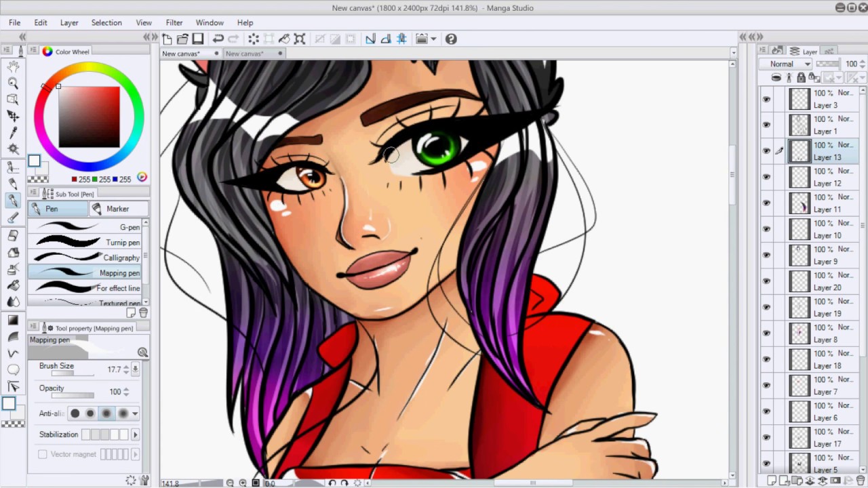Image resolution: width=868 pixels, height=488 pixels.
Task: Open the anti-aliasing dropdown arrow
Action: tap(135, 413)
